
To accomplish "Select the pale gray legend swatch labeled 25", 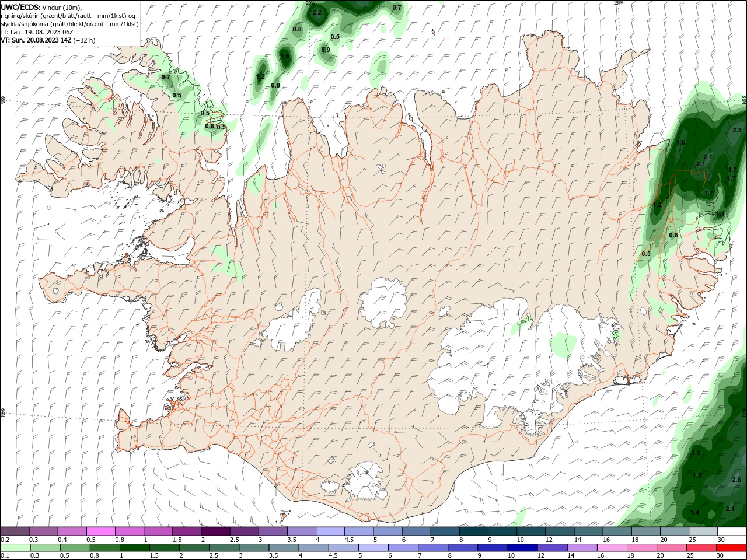I will (703, 531).
